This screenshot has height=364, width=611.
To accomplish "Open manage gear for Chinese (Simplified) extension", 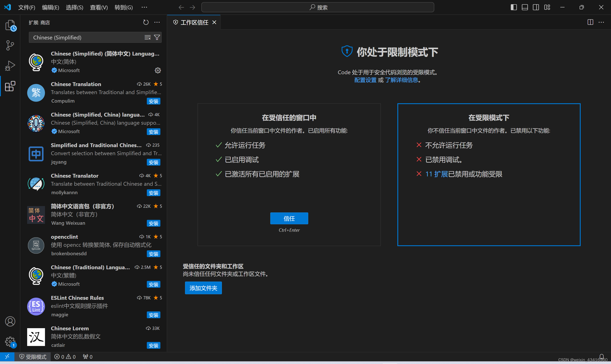I will click(x=158, y=70).
